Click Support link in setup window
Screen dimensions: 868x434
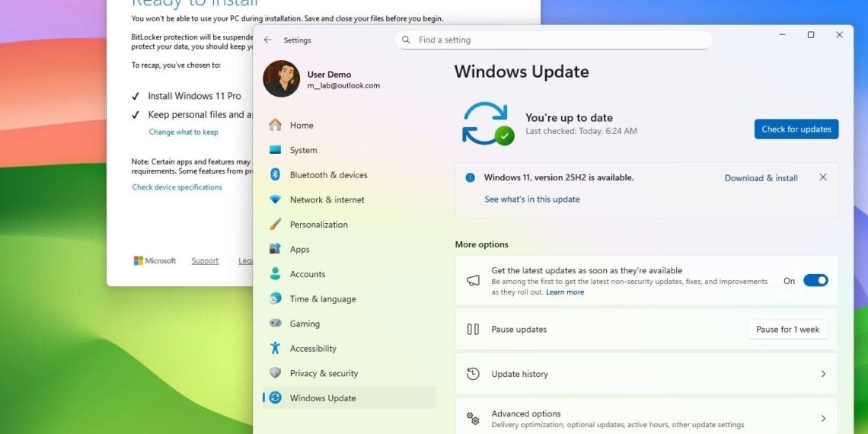tap(205, 260)
